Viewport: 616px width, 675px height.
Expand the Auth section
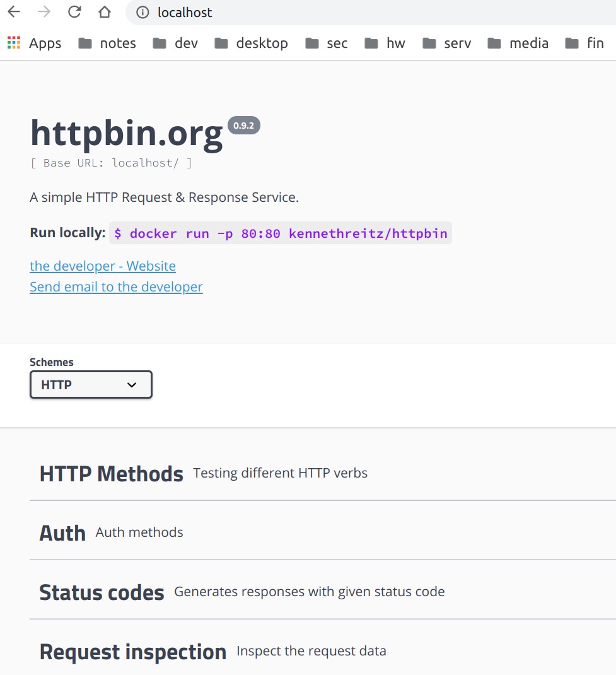coord(323,533)
